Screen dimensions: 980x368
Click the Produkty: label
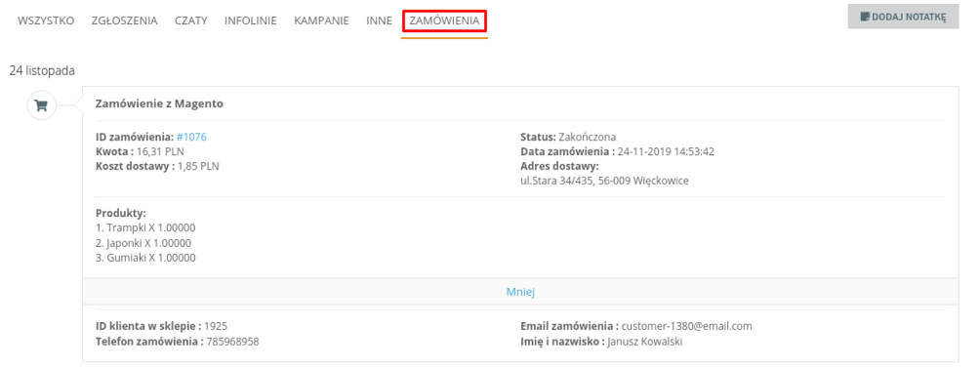click(121, 213)
